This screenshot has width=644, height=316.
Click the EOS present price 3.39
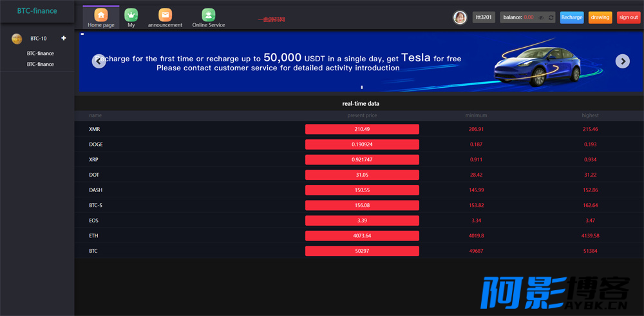pos(362,221)
